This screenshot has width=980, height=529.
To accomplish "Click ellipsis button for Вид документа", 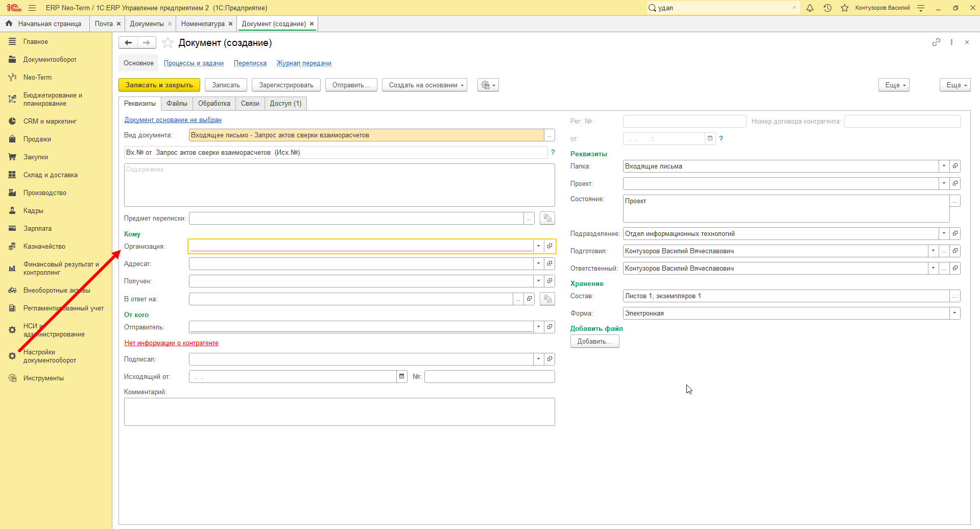I will (549, 135).
